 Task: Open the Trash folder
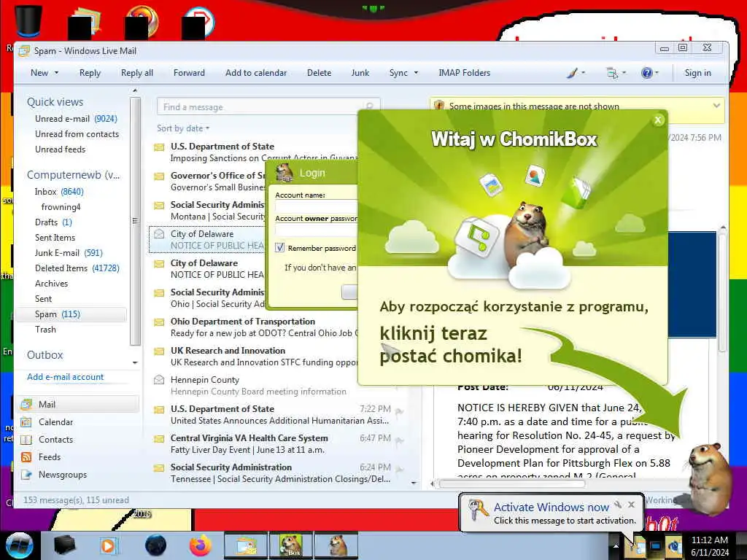coord(45,329)
